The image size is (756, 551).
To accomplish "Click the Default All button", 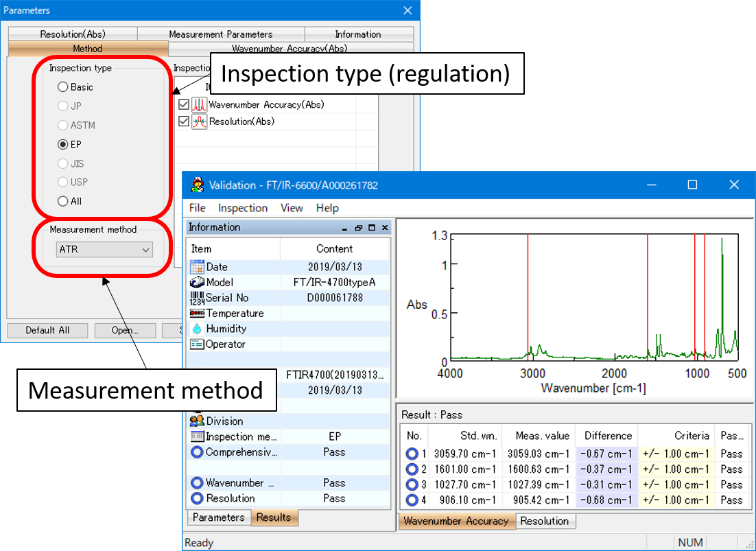I will pos(47,330).
